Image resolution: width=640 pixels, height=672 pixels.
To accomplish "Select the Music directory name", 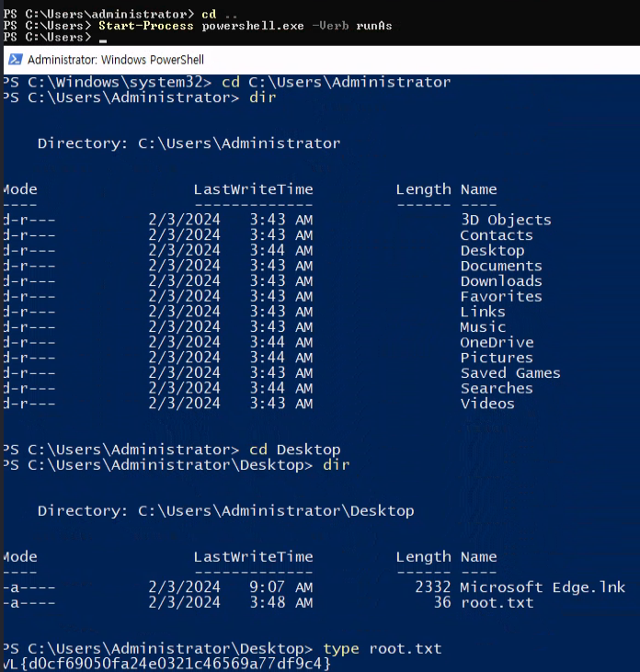I will [483, 327].
